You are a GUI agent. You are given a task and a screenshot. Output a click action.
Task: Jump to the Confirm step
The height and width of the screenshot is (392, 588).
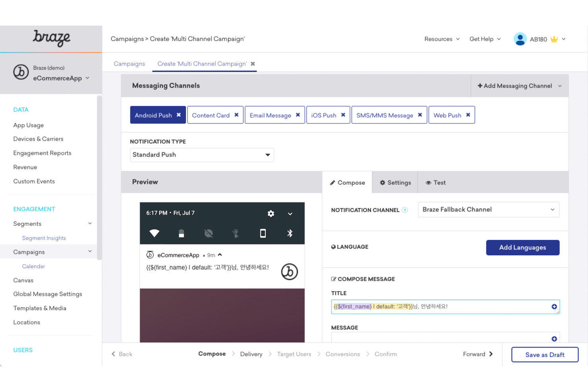[386, 354]
